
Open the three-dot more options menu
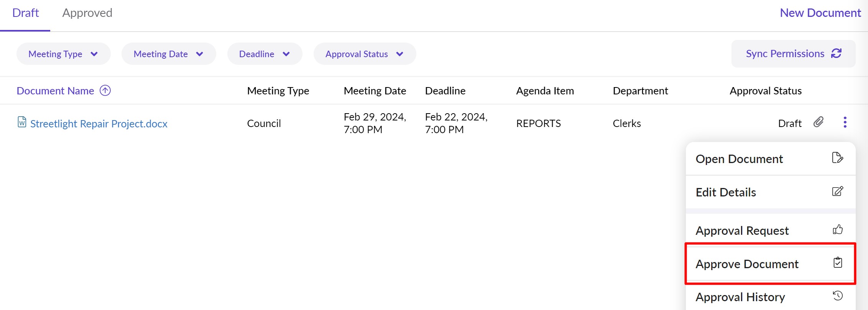coord(845,122)
